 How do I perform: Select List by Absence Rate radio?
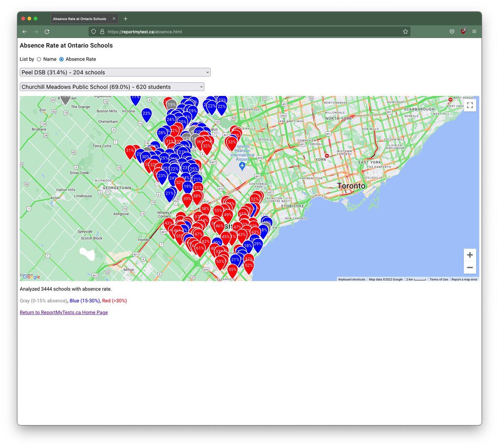coord(62,59)
